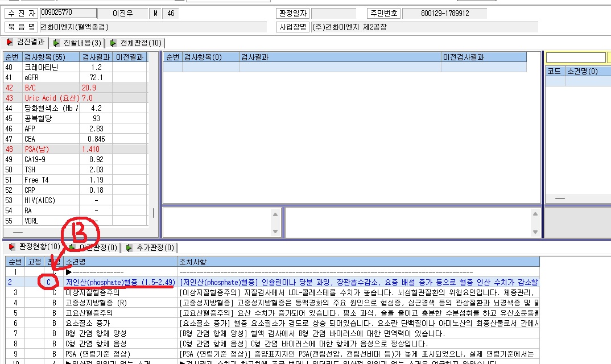Click down arrow of left memo box scrollbar
611x364 pixels.
point(275,231)
